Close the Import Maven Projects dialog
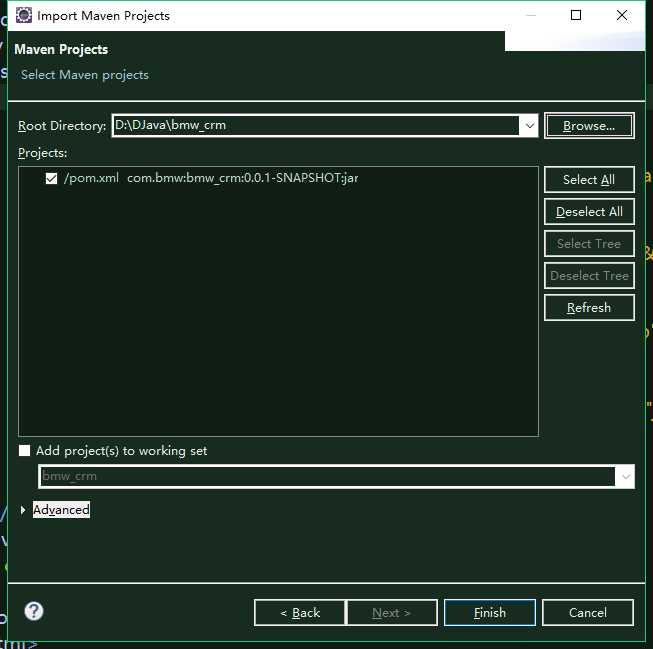The width and height of the screenshot is (653, 649). click(622, 15)
